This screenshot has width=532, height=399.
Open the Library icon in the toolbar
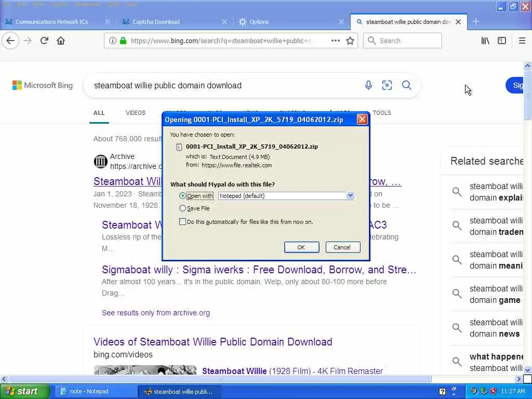point(485,41)
